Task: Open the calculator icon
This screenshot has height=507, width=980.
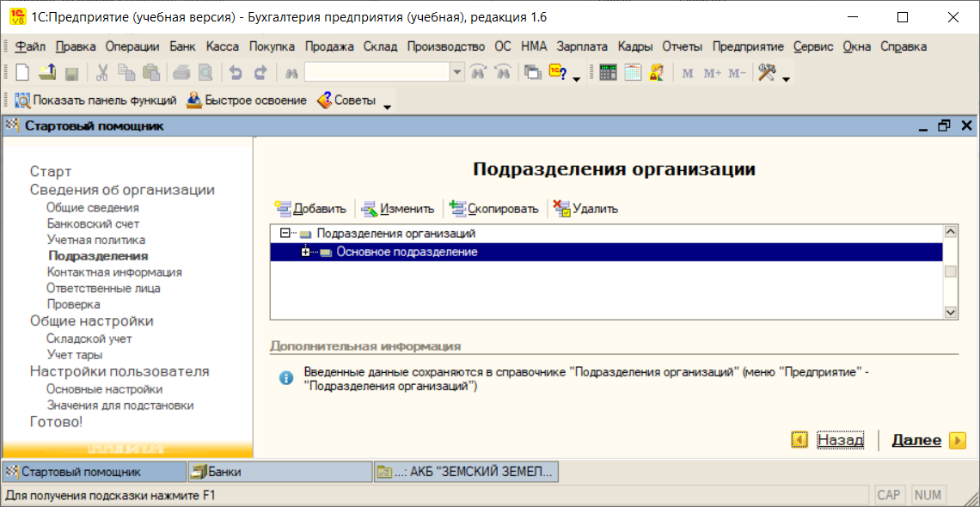Action: (608, 72)
